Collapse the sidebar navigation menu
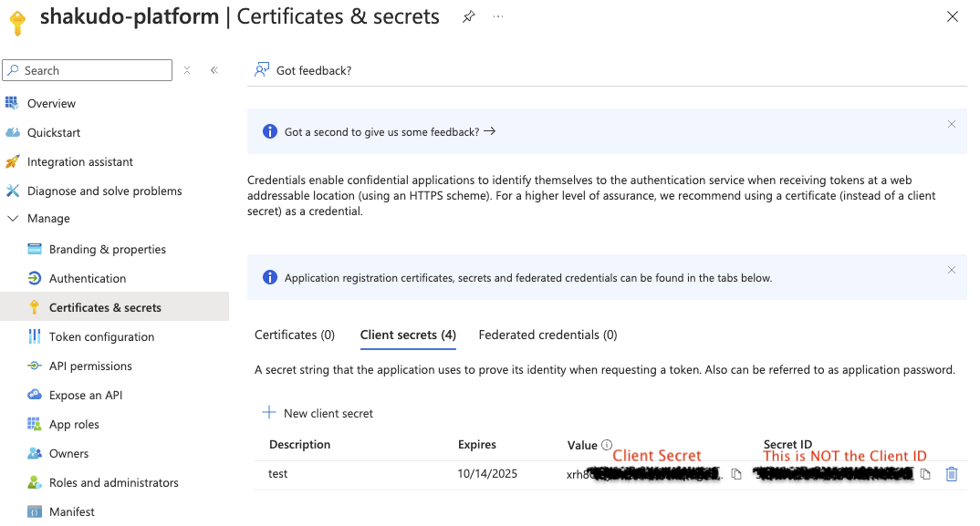This screenshot has height=526, width=980. [x=214, y=70]
